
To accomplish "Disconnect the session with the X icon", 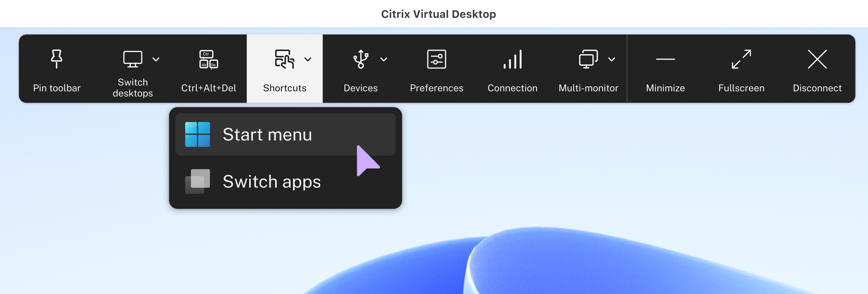I will point(817,59).
